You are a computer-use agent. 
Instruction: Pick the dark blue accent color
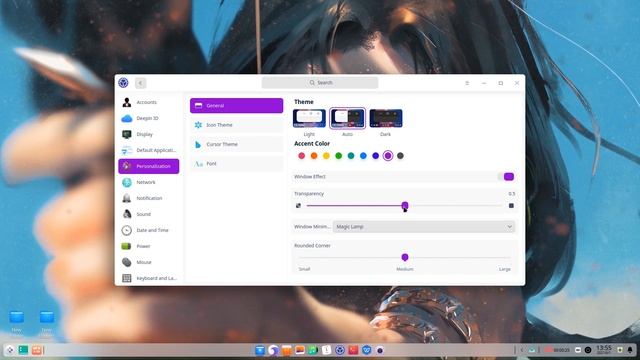tap(376, 156)
